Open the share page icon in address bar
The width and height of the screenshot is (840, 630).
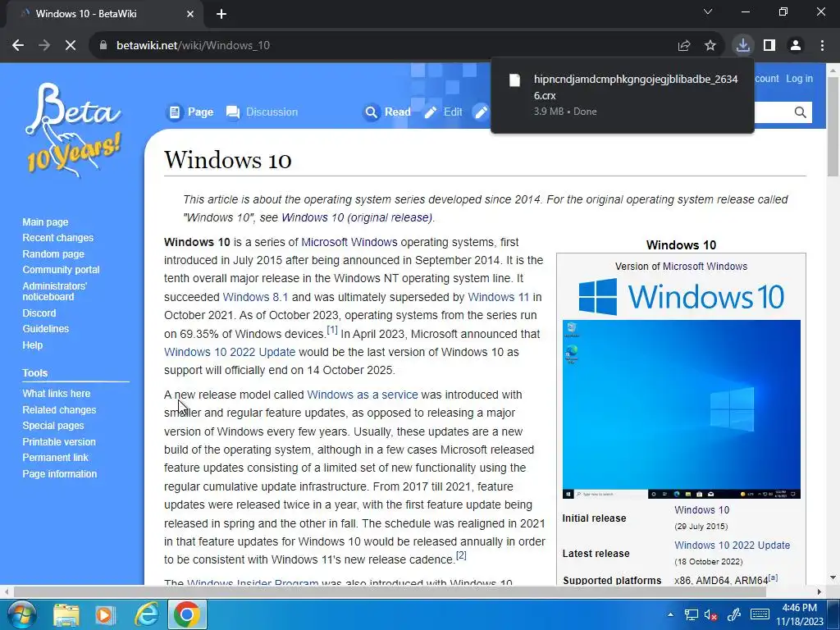683,46
